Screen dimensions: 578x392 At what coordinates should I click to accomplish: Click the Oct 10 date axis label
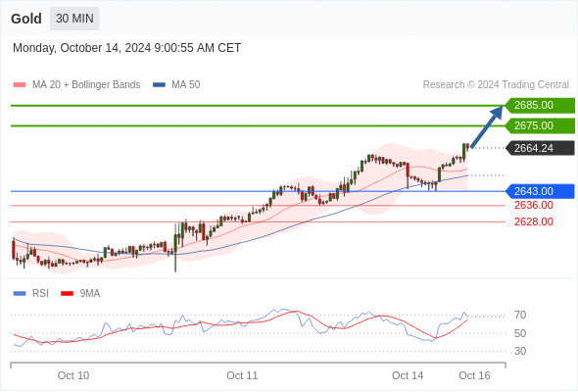click(x=73, y=375)
